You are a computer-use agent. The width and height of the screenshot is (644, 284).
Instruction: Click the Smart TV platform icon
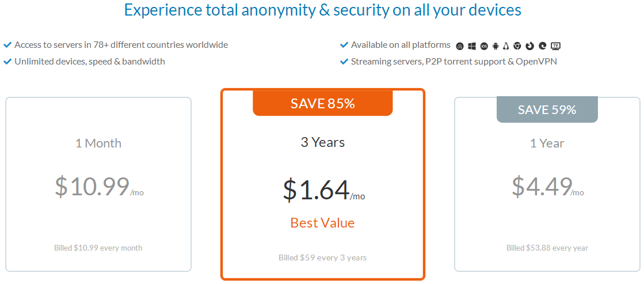pos(556,46)
